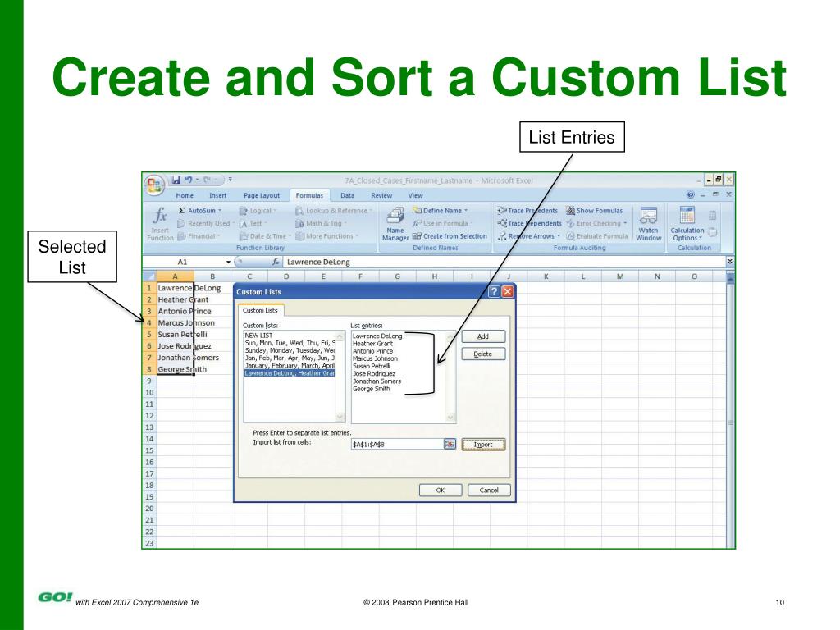Open the Watch Window
This screenshot has width=840, height=630.
point(649,223)
